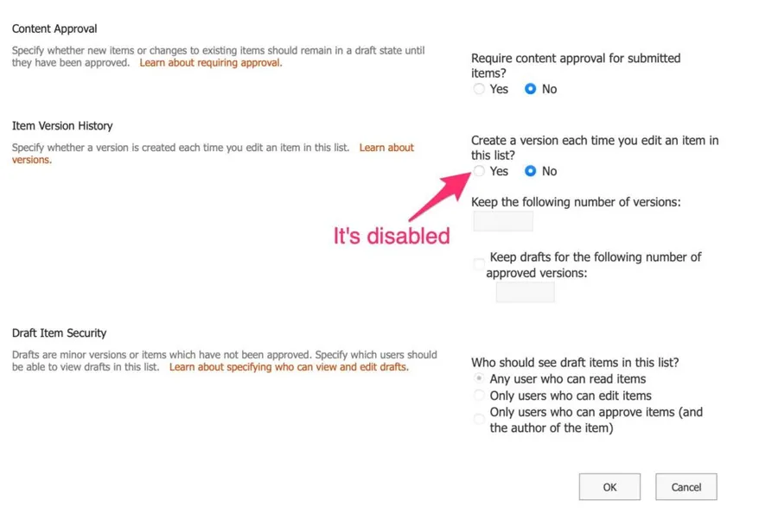Click the Content Approval section heading
Screen dimensions: 778x532
tap(54, 28)
